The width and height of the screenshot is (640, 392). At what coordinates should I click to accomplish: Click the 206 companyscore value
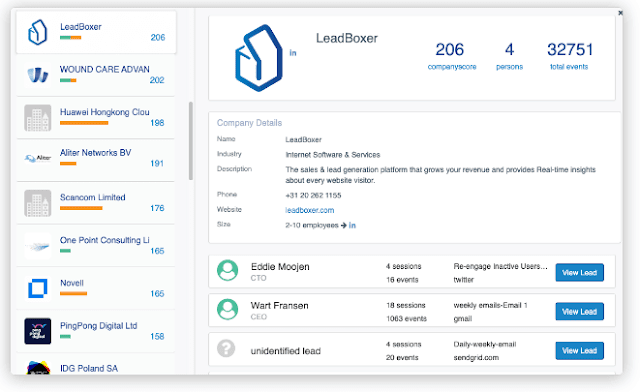pyautogui.click(x=449, y=49)
